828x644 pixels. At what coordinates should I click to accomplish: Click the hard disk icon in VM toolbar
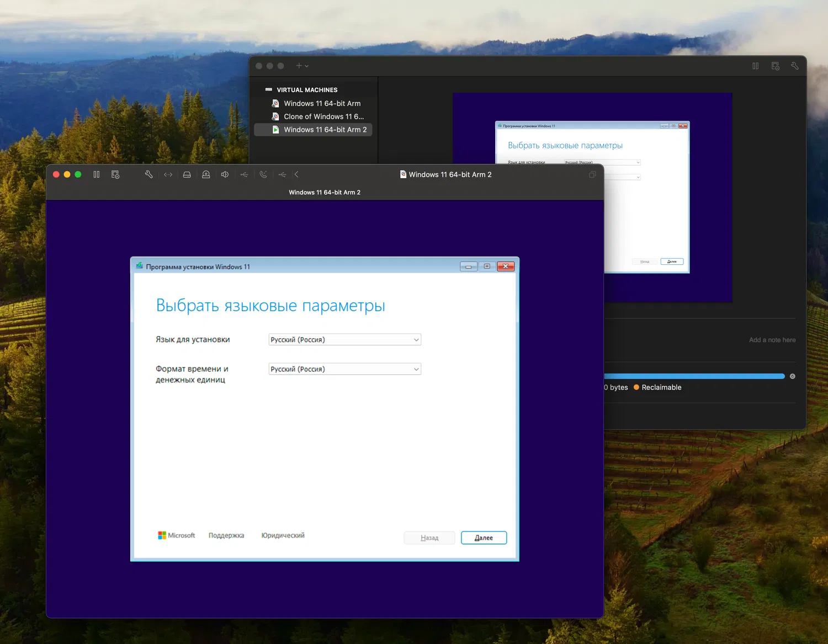[187, 174]
